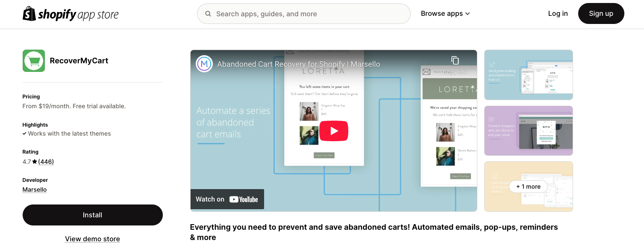Open the Log in link
The height and width of the screenshot is (246, 644).
[558, 14]
